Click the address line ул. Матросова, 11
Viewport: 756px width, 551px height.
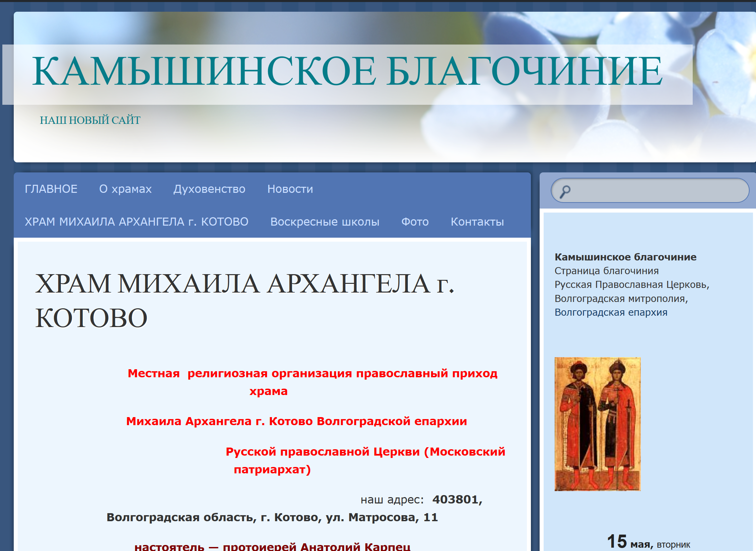pyautogui.click(x=382, y=517)
